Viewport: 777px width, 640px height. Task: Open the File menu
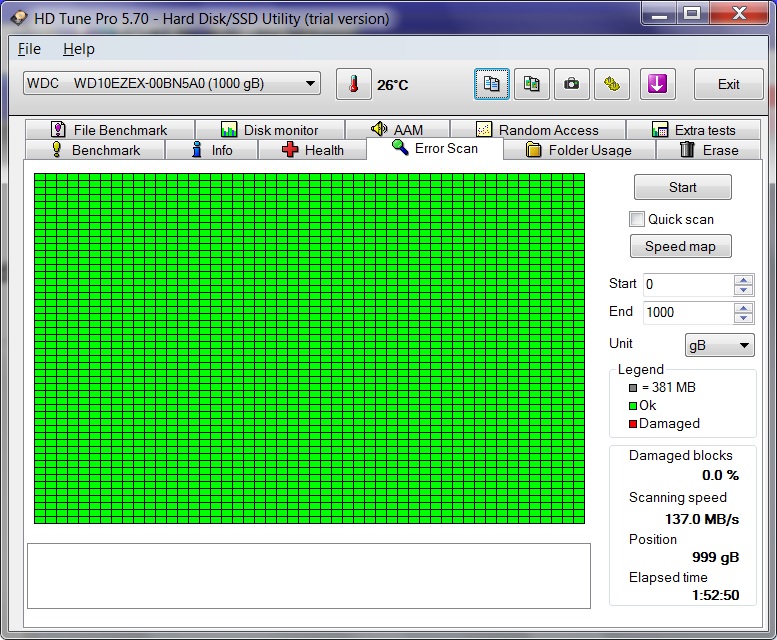point(29,49)
